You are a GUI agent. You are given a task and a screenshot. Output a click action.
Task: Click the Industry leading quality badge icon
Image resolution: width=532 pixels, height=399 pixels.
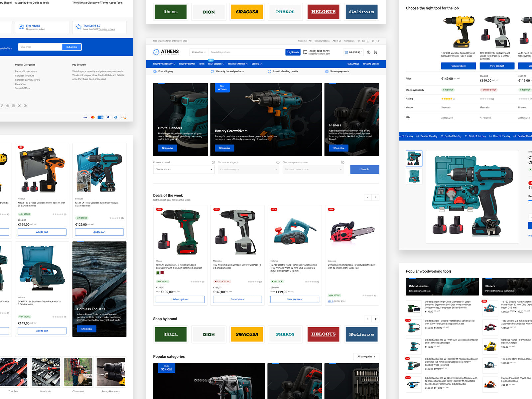click(x=270, y=71)
